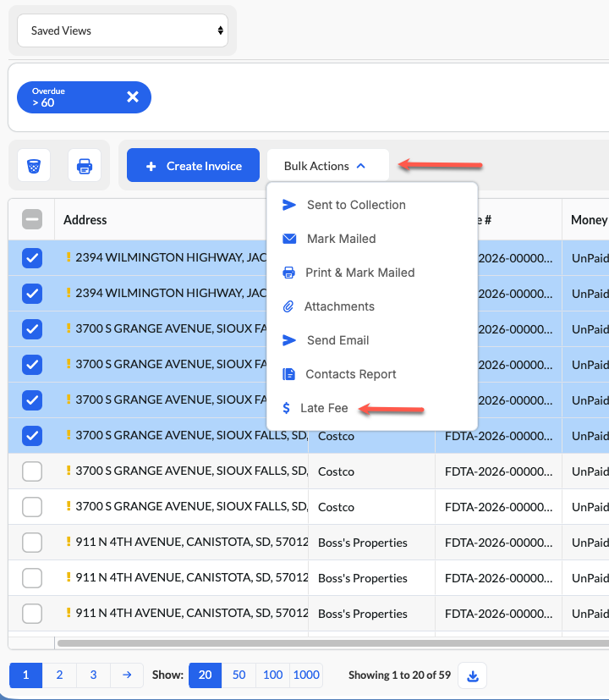609x700 pixels.
Task: Click plus icon on Create Invoice
Action: pyautogui.click(x=151, y=166)
